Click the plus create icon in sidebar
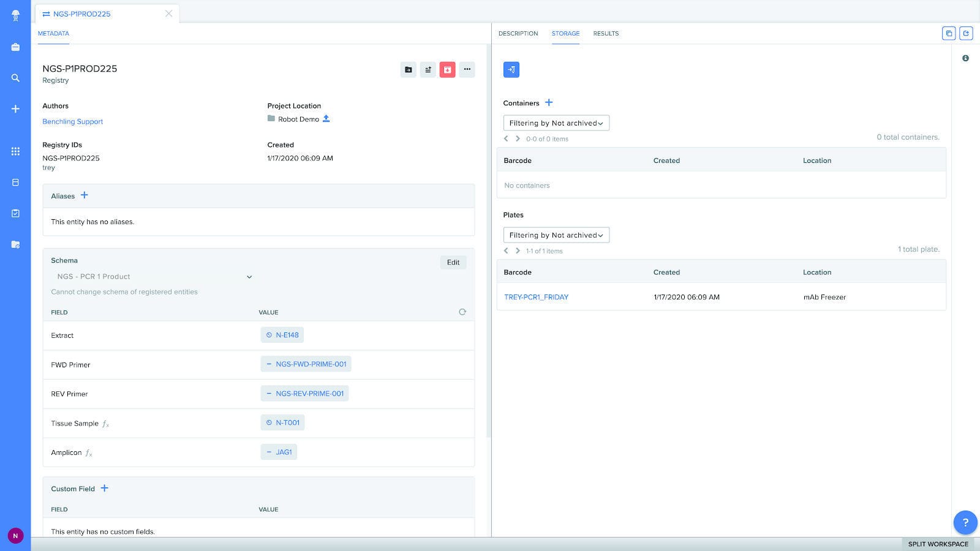 15,109
